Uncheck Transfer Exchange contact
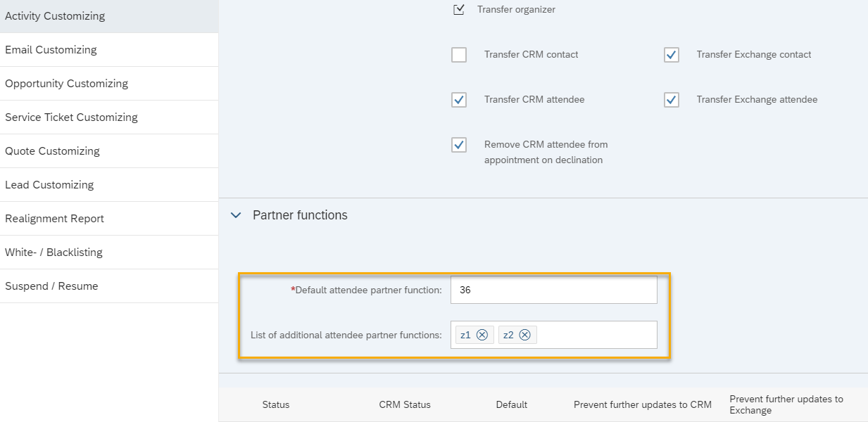This screenshot has width=868, height=422. point(672,55)
